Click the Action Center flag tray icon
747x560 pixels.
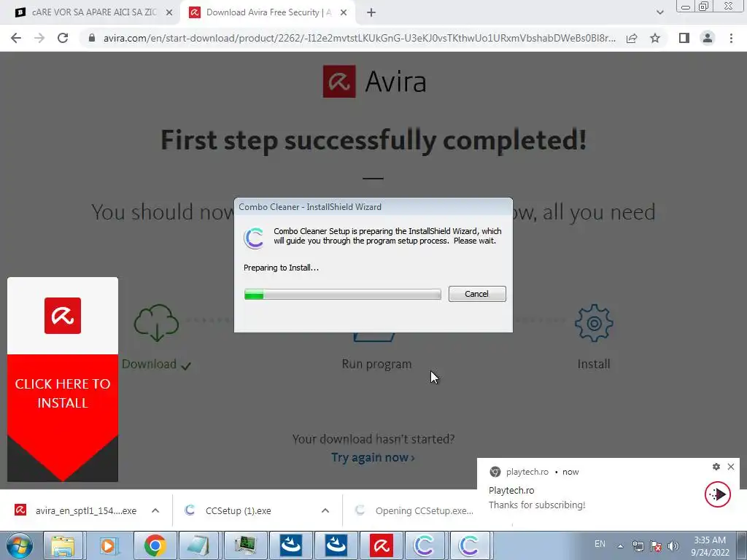tap(656, 546)
